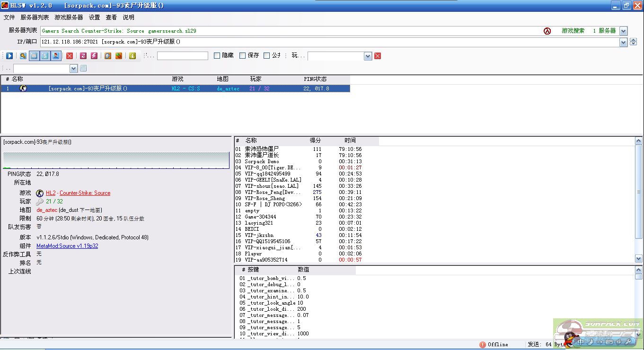Toggle the 隐藏 checkbox
Image resolution: width=644 pixels, height=350 pixels.
point(217,56)
